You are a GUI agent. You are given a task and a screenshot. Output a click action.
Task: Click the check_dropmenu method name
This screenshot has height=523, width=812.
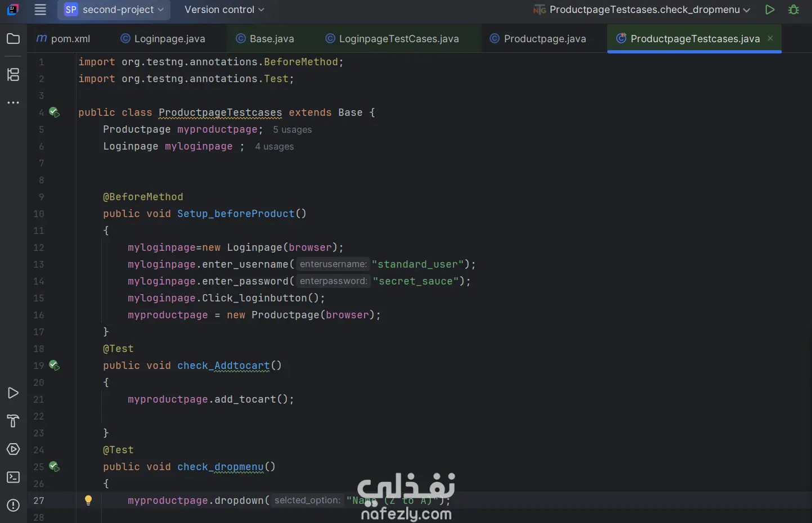click(220, 467)
